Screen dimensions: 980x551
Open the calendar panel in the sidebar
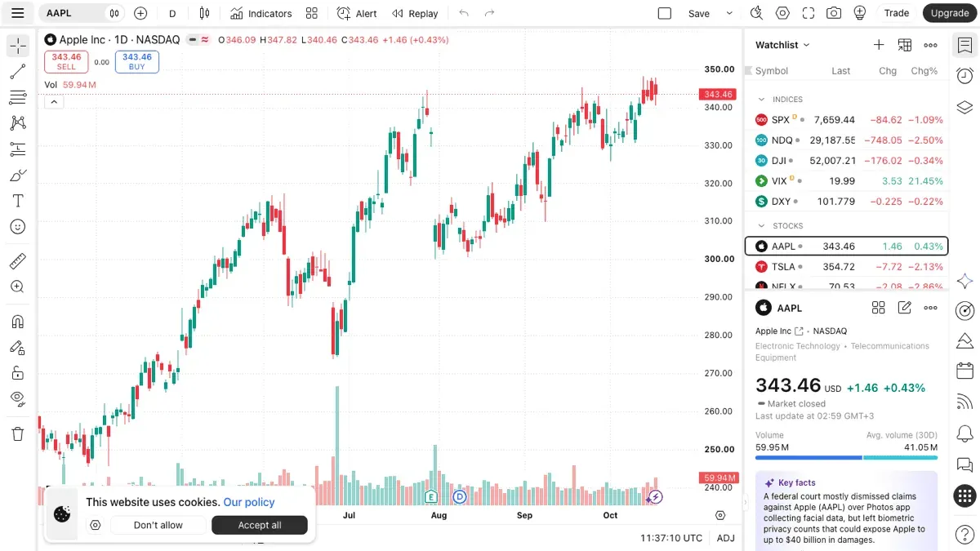click(x=964, y=371)
